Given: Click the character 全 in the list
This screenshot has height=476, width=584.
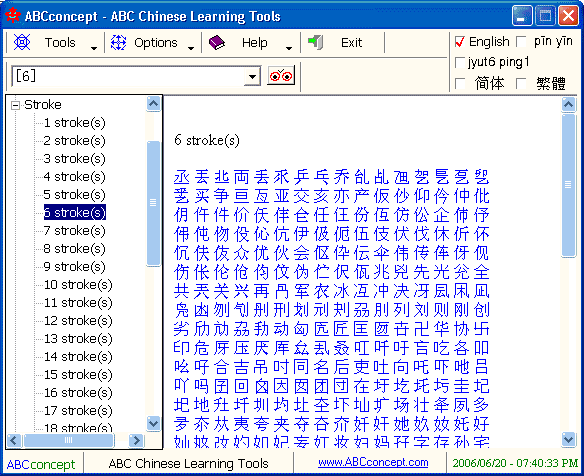Looking at the screenshot, I should tap(482, 272).
